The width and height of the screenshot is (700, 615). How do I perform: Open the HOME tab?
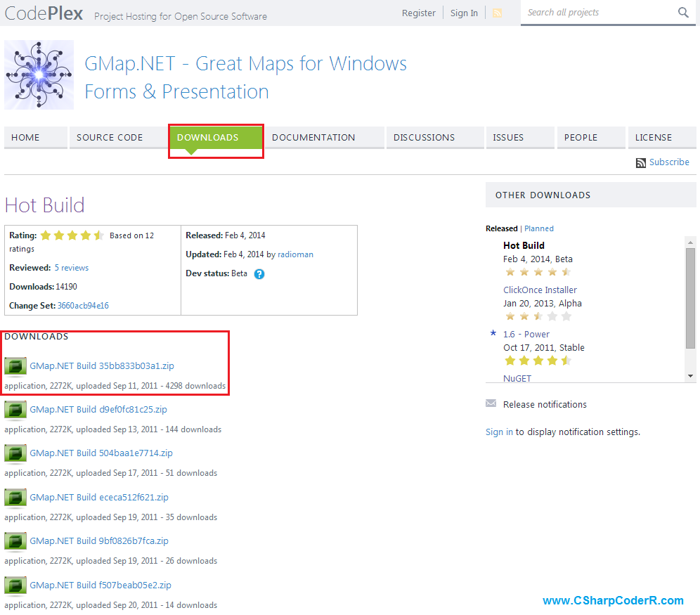click(36, 138)
